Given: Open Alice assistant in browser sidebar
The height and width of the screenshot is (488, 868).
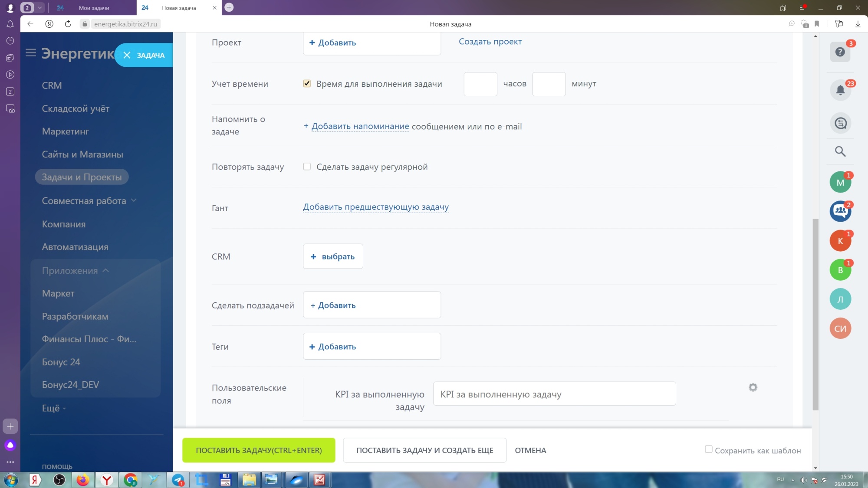Looking at the screenshot, I should [10, 445].
